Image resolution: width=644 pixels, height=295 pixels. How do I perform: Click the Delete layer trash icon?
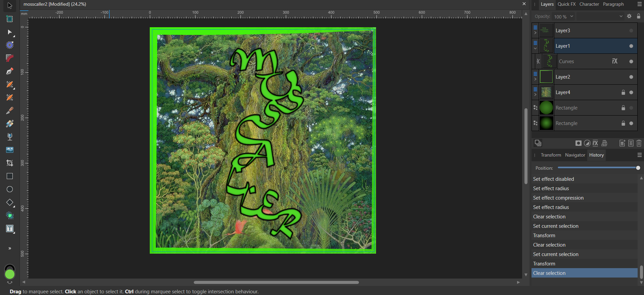pos(639,143)
